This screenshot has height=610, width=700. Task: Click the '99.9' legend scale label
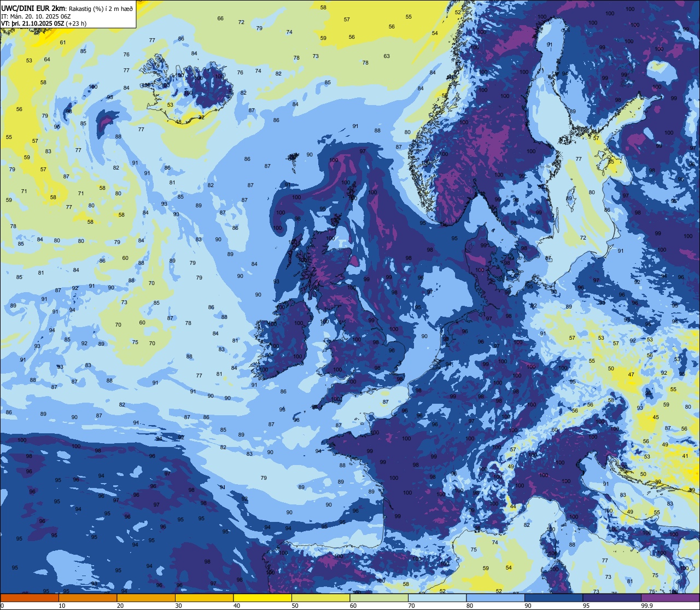[647, 606]
